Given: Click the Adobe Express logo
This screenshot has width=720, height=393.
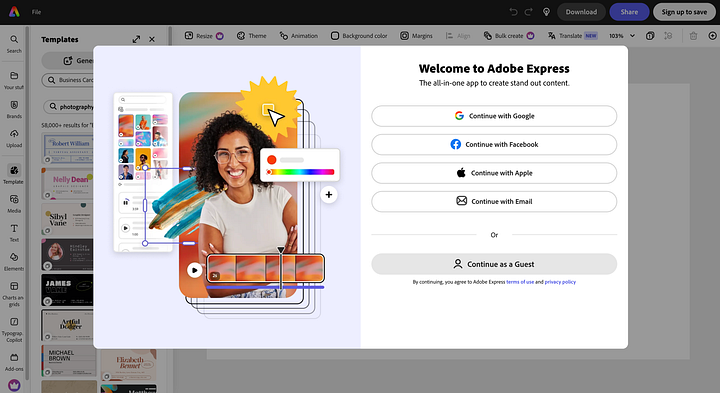Looking at the screenshot, I should point(14,12).
